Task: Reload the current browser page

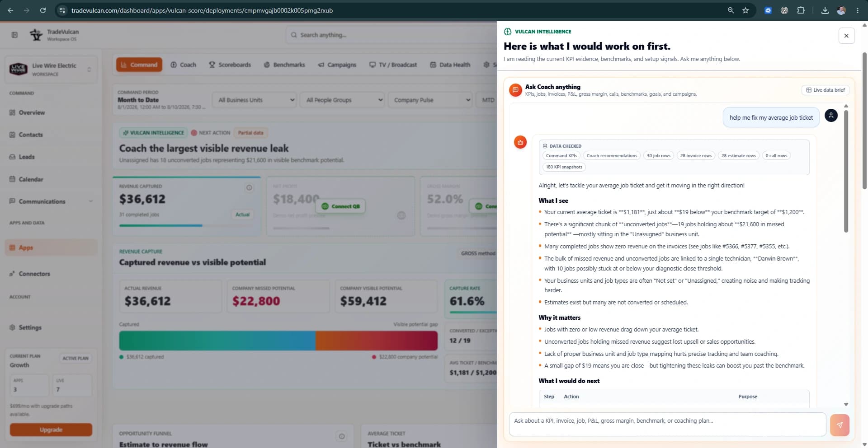Action: point(43,10)
